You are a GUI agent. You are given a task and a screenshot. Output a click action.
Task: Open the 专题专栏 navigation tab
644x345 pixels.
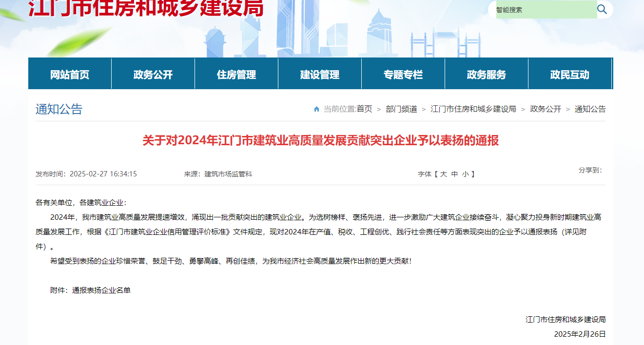coord(403,74)
